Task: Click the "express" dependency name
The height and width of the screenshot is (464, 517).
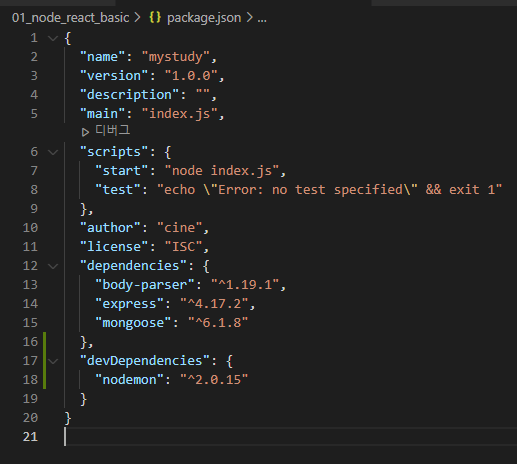Action: pos(130,304)
